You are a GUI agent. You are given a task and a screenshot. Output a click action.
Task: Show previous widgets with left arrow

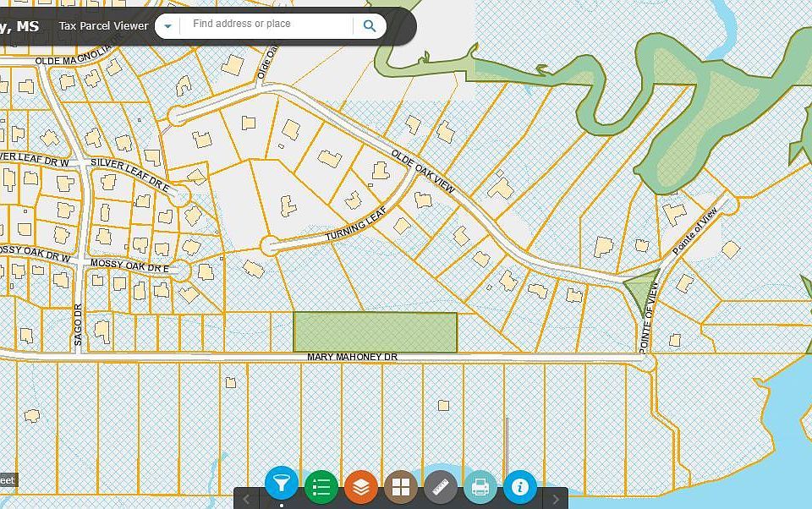point(246,499)
